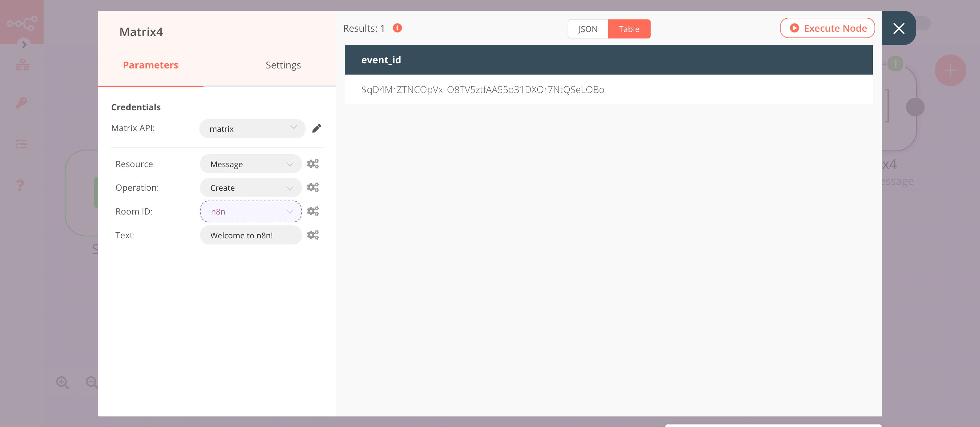Click the gear icon next to Text
Image resolution: width=980 pixels, height=427 pixels.
pos(312,235)
